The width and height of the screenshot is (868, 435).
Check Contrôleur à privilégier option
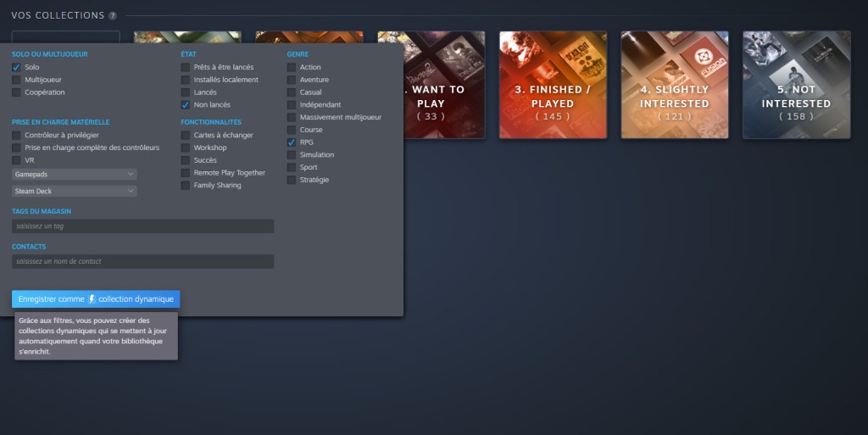click(x=16, y=135)
